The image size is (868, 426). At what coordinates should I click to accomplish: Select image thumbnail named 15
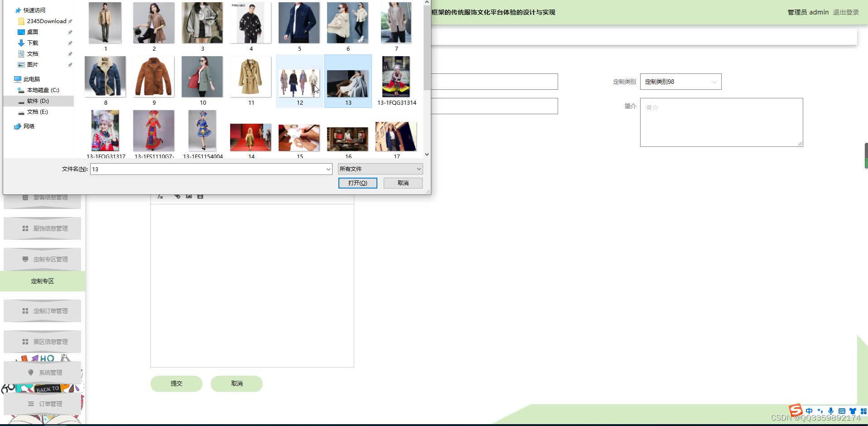pos(299,137)
